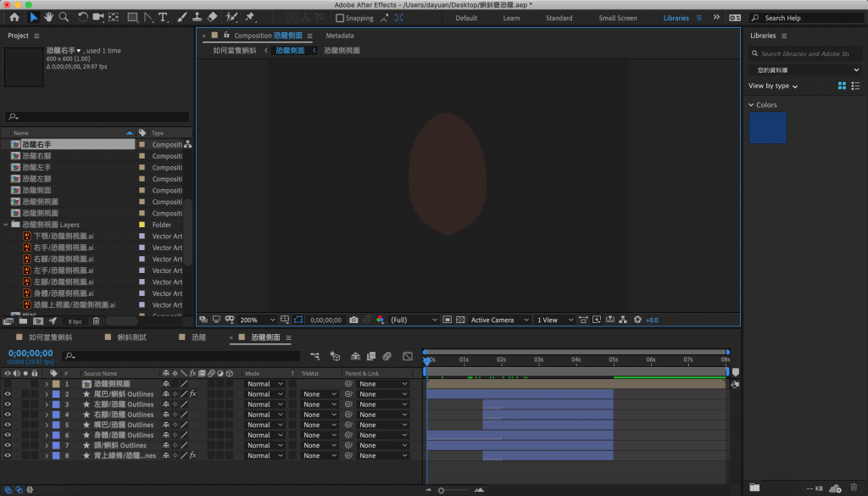The width and height of the screenshot is (868, 496).
Task: Switch to Small Screen workspace
Action: (617, 18)
